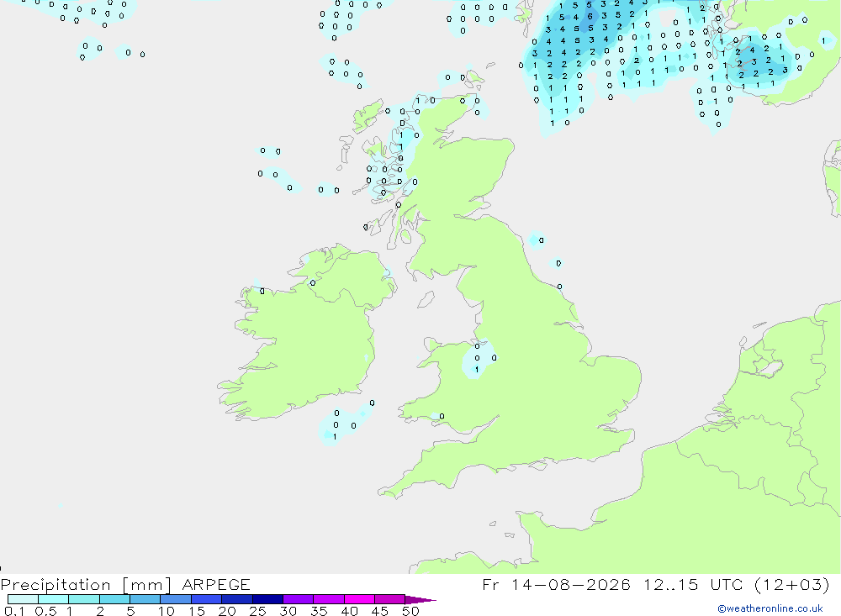Click the 0.5–1 mm legend color swatch

coord(54,599)
